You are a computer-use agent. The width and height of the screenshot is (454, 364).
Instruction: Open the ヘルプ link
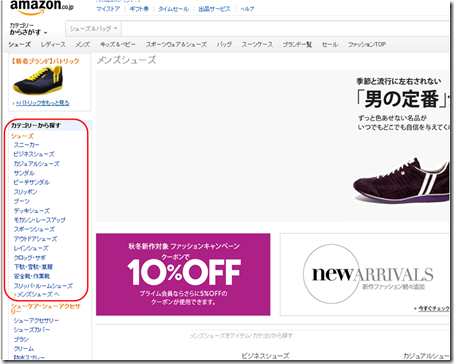click(247, 9)
